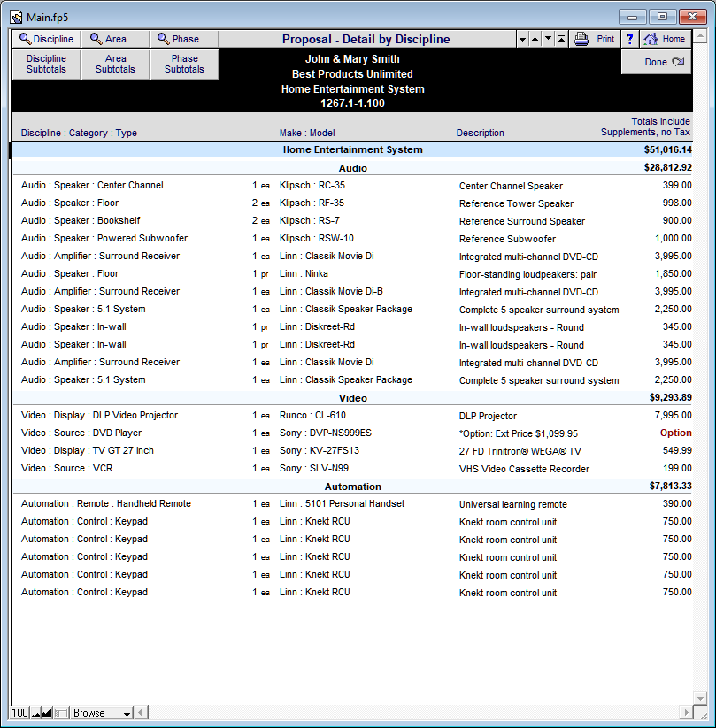Go to next record with down arrow
716x728 pixels.
pos(523,40)
